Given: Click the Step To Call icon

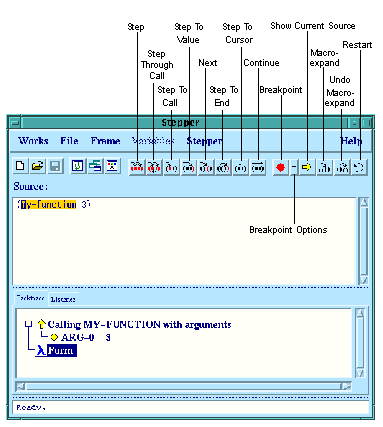Looking at the screenshot, I should (172, 167).
